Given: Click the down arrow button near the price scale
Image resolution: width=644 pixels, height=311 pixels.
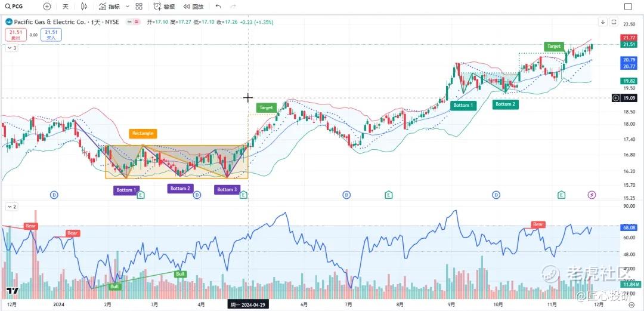Looking at the screenshot, I should 603,22.
